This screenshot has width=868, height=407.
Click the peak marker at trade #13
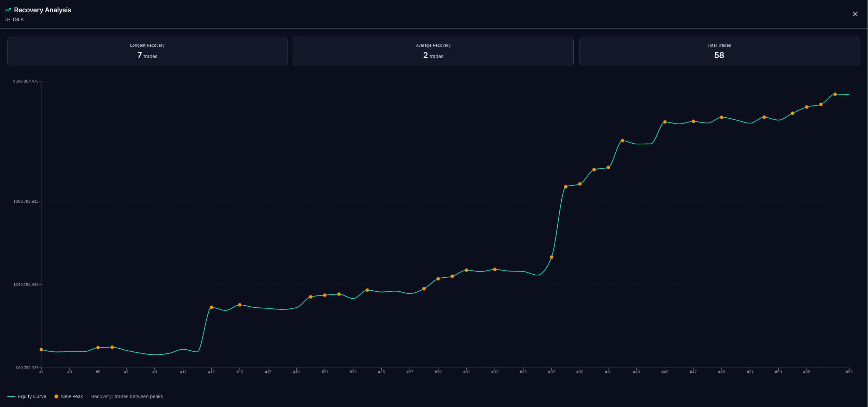tap(211, 307)
